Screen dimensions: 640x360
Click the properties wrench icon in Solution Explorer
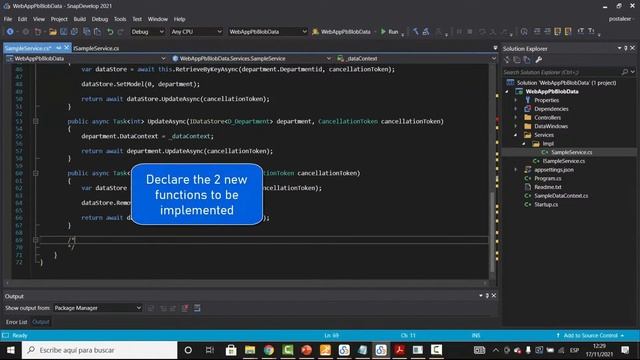(538, 60)
